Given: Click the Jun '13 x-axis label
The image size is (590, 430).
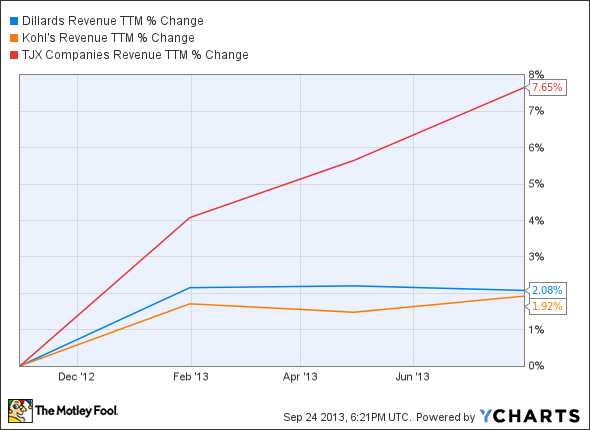Looking at the screenshot, I should click(x=412, y=377).
